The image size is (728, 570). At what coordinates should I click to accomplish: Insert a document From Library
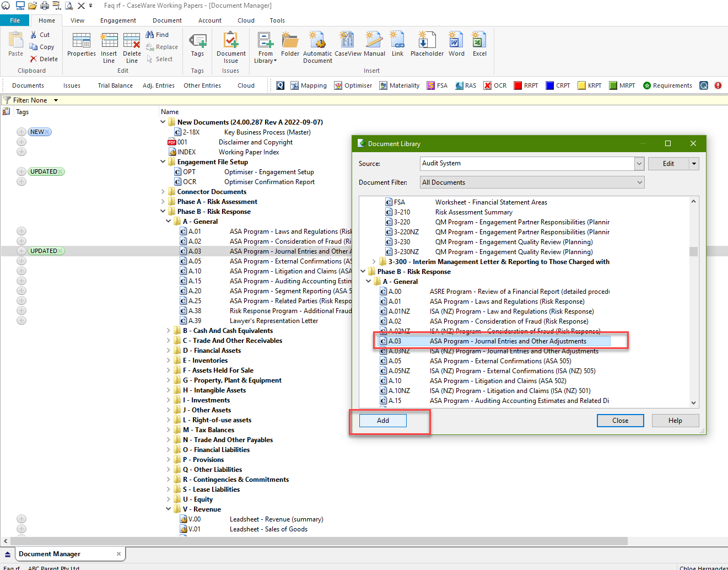pyautogui.click(x=266, y=47)
